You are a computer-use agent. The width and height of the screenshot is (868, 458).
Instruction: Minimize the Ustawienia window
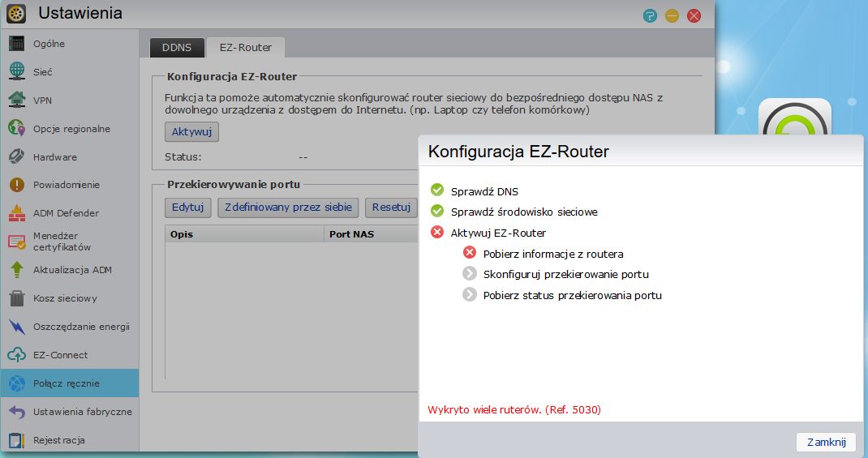click(672, 16)
